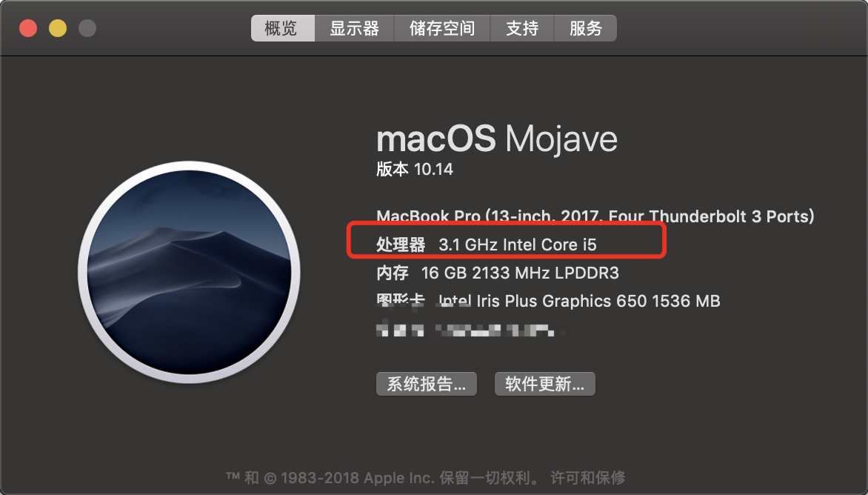Click the 软件更新... button
868x495 pixels.
[544, 384]
